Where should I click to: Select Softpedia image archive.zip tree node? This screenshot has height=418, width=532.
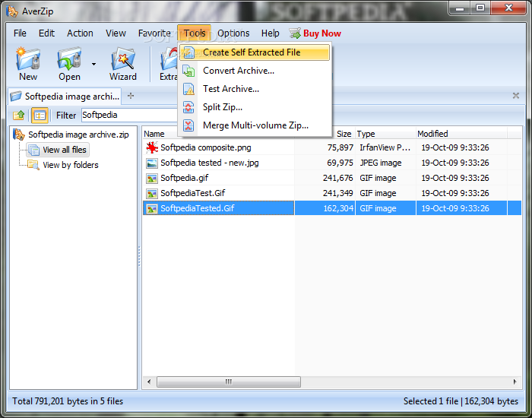click(x=78, y=135)
